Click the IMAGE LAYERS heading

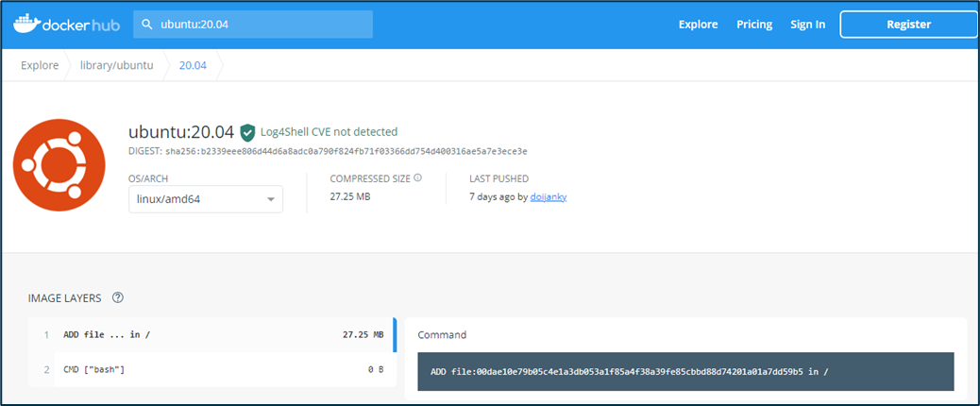coord(64,298)
